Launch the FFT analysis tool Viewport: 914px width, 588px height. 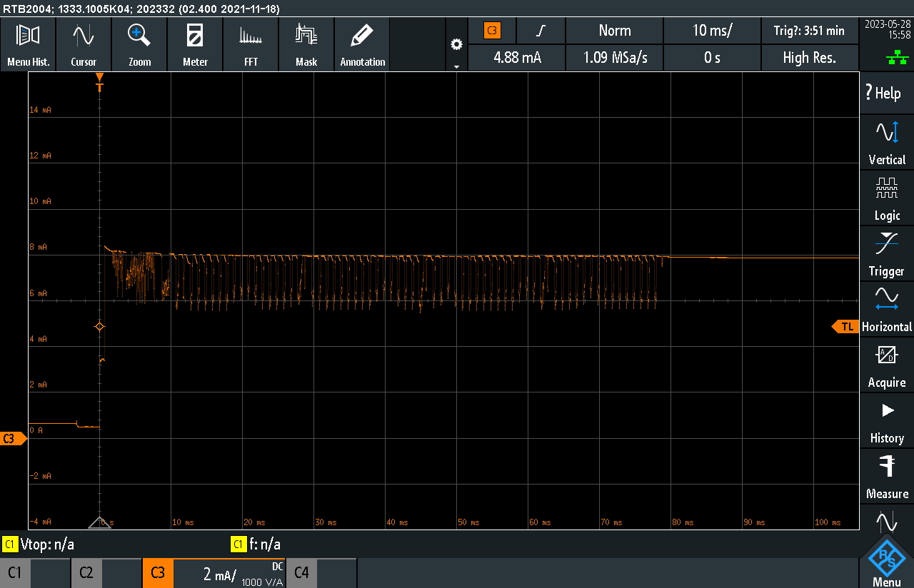251,44
